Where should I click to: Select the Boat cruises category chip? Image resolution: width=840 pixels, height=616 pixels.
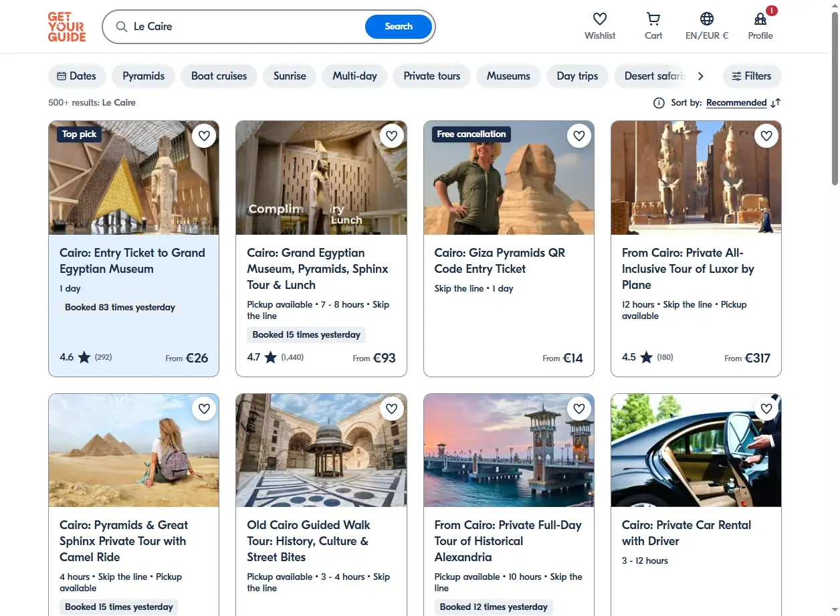(219, 76)
